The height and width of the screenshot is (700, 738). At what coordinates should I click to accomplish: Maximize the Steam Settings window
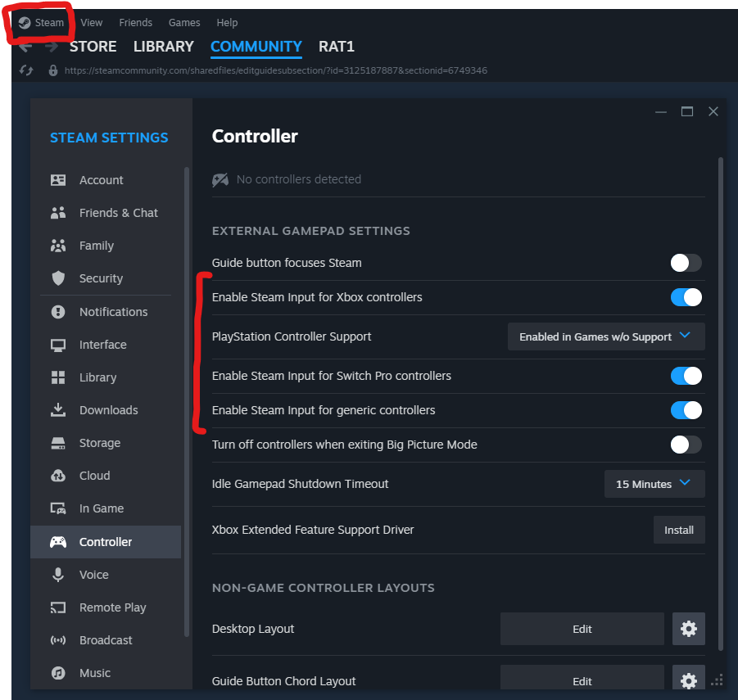687,111
